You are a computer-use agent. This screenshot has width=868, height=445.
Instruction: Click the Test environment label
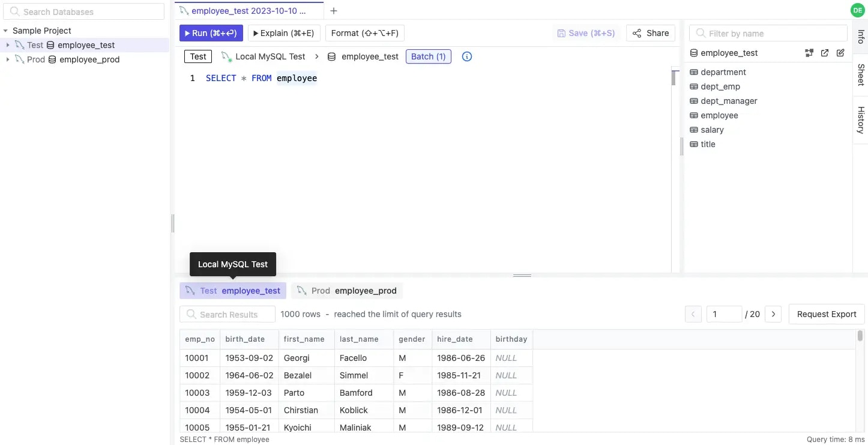(198, 56)
